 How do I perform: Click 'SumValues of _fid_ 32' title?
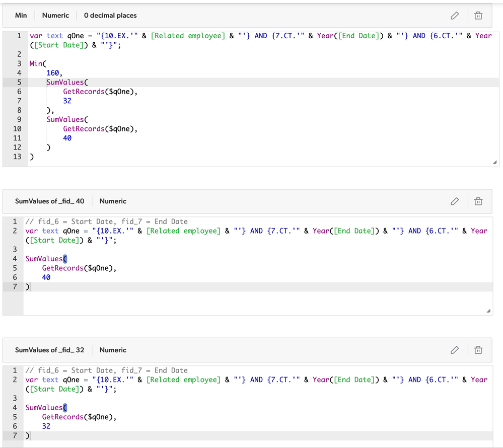(50, 350)
